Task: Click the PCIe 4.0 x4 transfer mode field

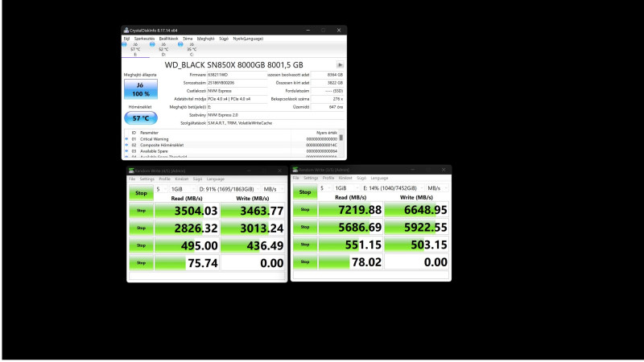Action: (237, 99)
